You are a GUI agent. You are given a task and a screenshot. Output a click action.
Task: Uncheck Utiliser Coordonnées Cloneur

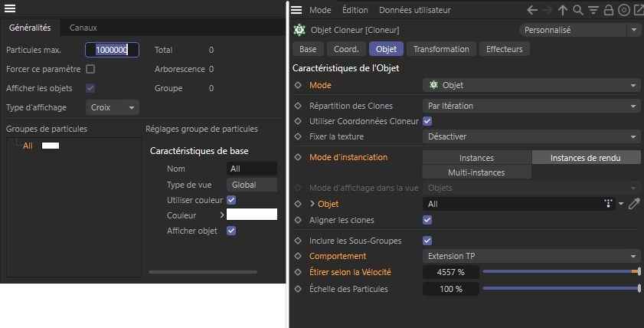tap(427, 121)
